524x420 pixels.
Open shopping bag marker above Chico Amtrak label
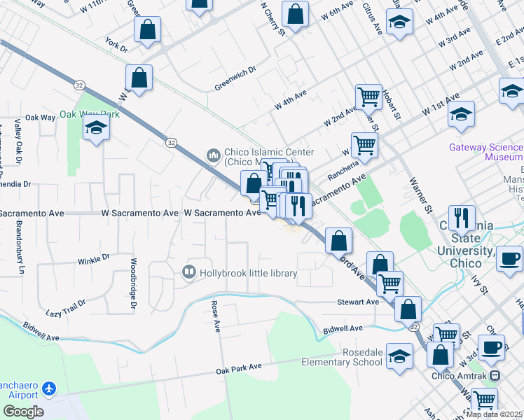click(x=440, y=356)
